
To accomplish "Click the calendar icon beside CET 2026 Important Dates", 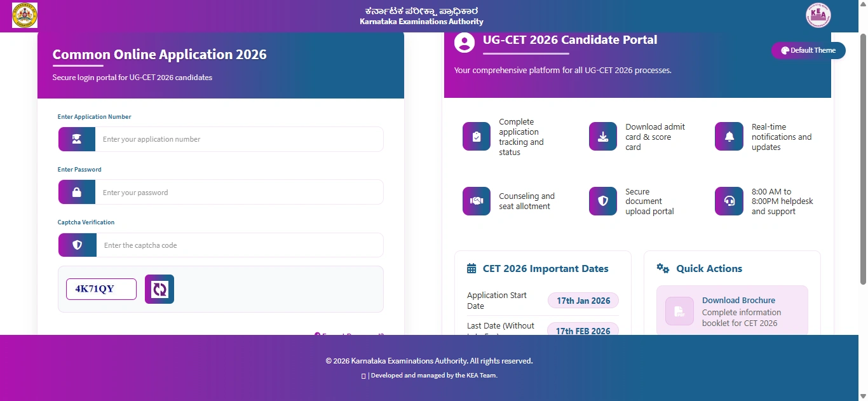I will (x=471, y=268).
